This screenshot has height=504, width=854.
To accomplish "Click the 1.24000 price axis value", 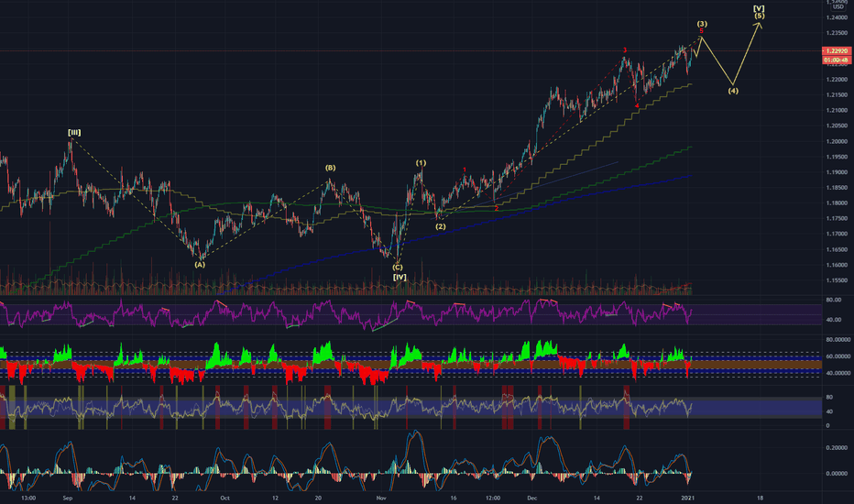I will click(x=837, y=17).
